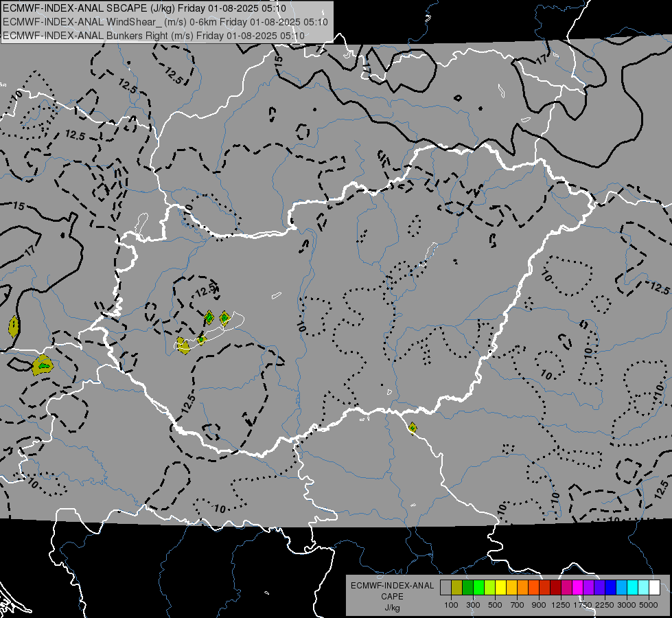Click the 700 legend value

518,605
